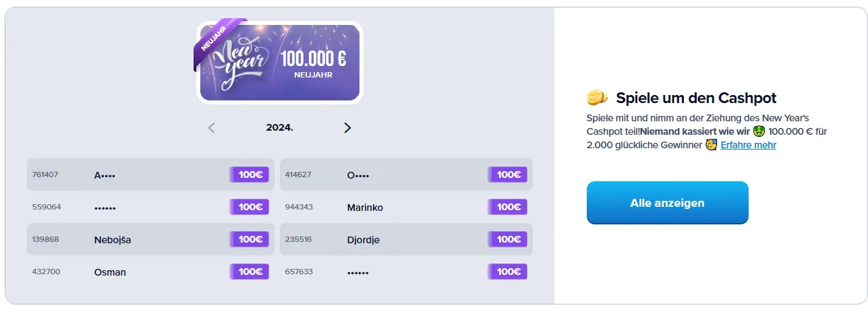Image resolution: width=868 pixels, height=314 pixels.
Task: Click the 2024. year label
Action: (279, 127)
